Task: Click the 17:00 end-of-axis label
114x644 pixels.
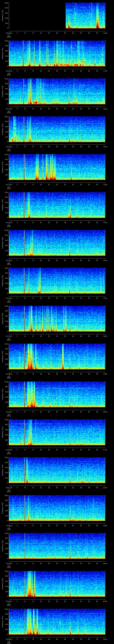Action: point(105,298)
